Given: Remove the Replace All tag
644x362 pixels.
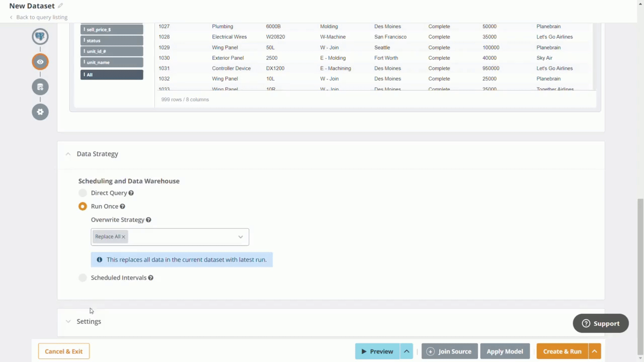Looking at the screenshot, I should (x=123, y=237).
